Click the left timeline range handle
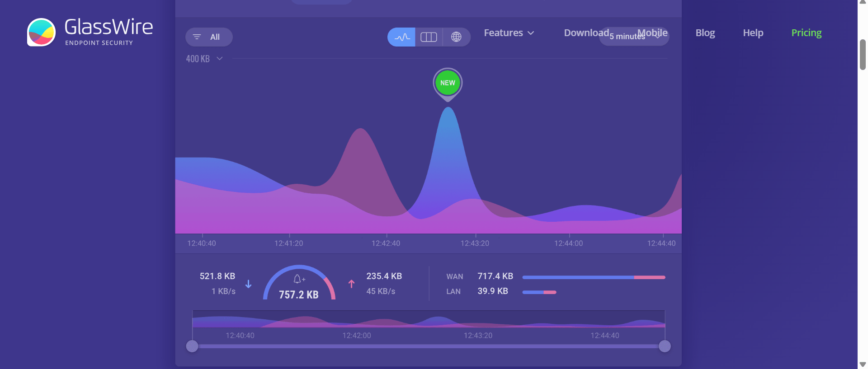868x369 pixels. coord(192,346)
